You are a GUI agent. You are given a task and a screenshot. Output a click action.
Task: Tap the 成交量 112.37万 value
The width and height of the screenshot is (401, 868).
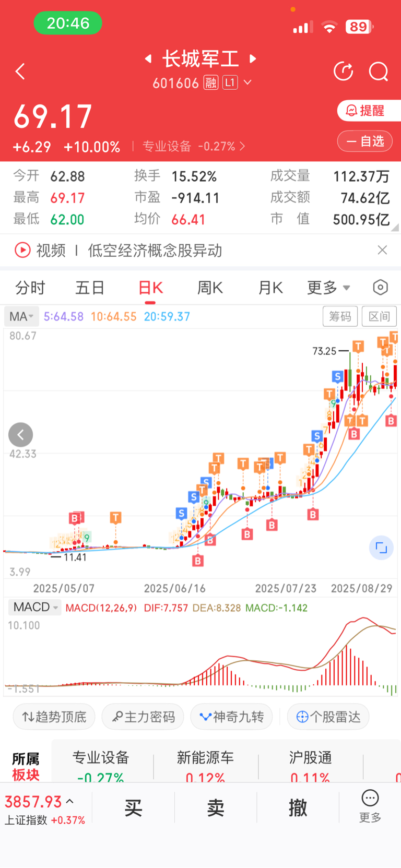point(361,176)
